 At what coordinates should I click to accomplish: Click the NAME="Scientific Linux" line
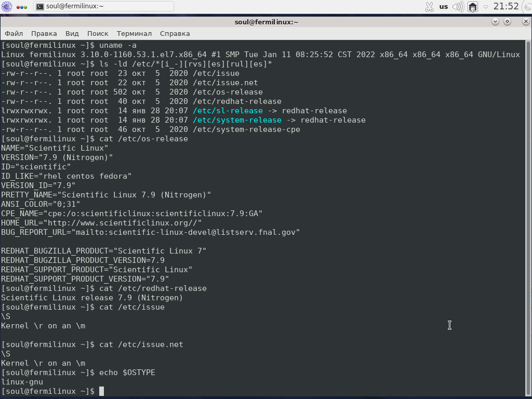54,148
